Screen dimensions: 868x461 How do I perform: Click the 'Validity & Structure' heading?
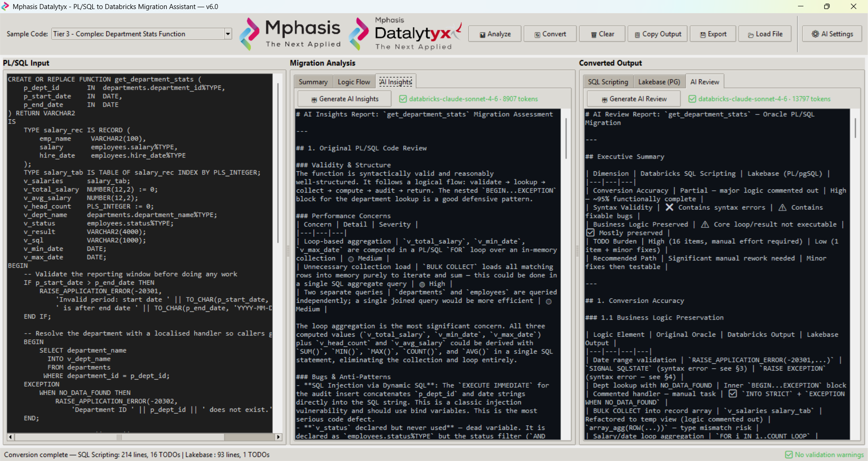343,165
